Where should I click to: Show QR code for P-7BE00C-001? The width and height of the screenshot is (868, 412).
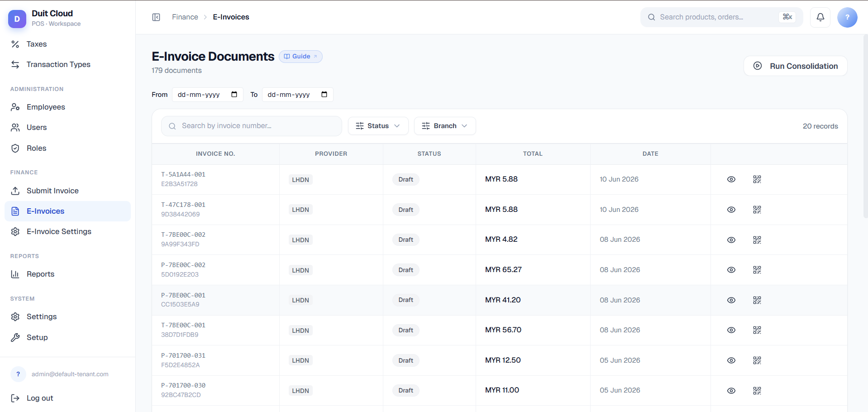pos(757,300)
